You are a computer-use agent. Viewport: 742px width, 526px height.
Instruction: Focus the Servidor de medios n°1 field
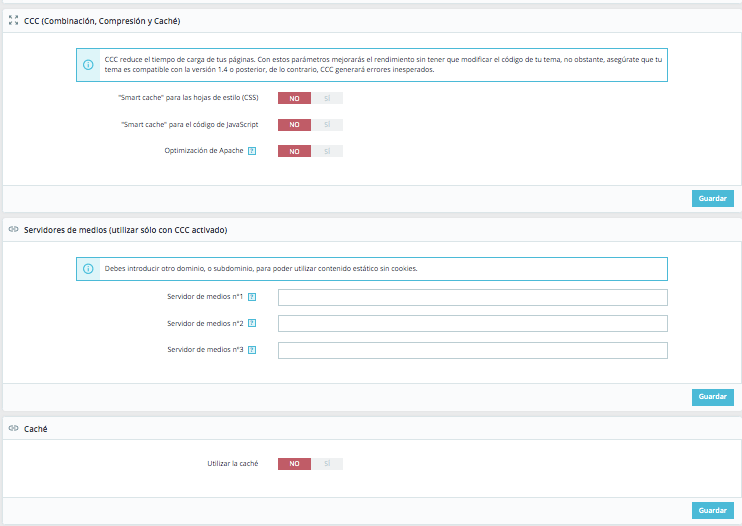pyautogui.click(x=473, y=298)
